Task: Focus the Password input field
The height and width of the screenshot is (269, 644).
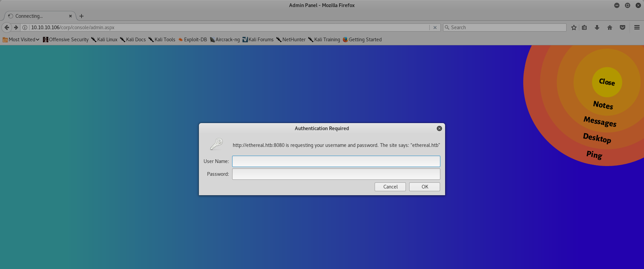Action: (336, 174)
